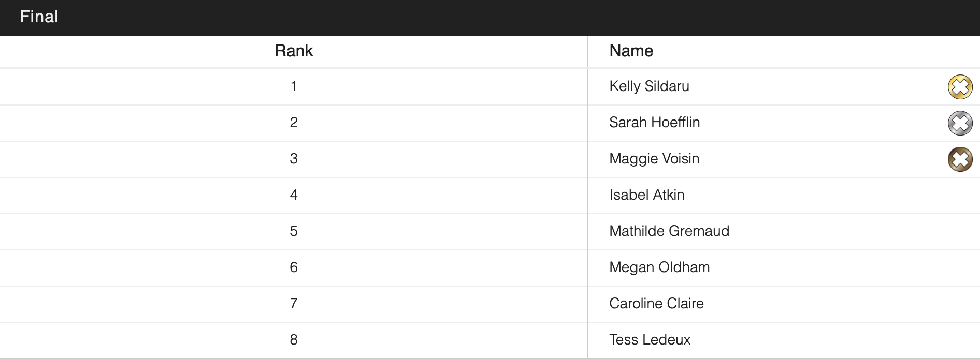Screen dimensions: 980x359
Task: Open Isabel Atkin's athlete entry
Action: [x=646, y=195]
